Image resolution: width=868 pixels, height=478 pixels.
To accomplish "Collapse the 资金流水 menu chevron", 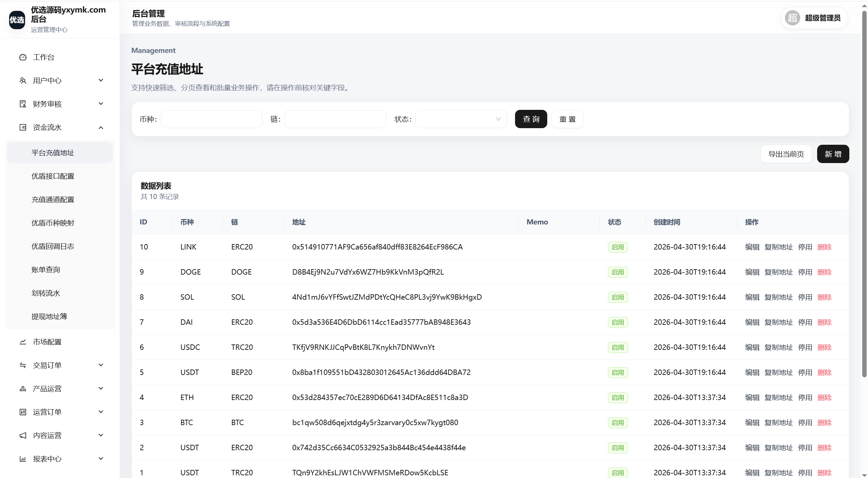I will [x=101, y=127].
